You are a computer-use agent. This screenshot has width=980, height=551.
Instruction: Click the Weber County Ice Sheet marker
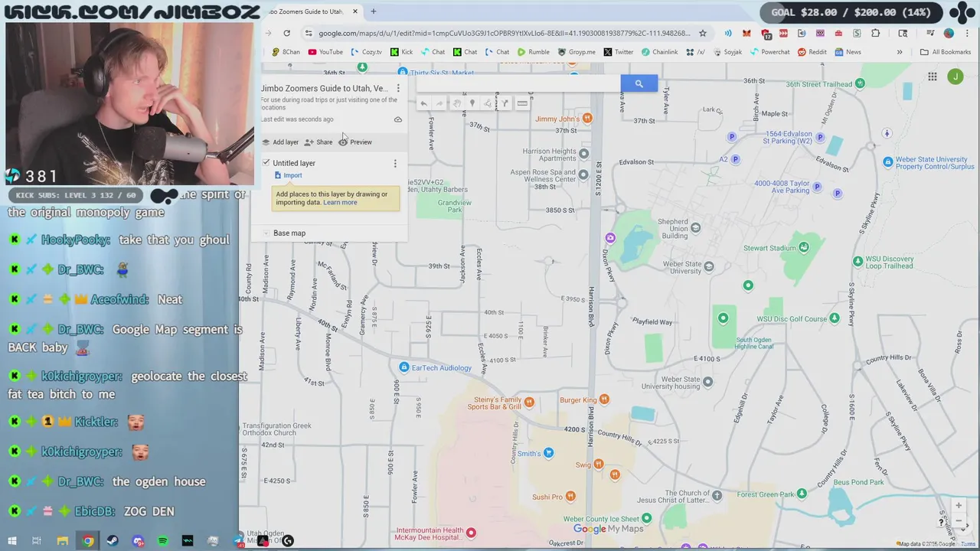point(646,518)
